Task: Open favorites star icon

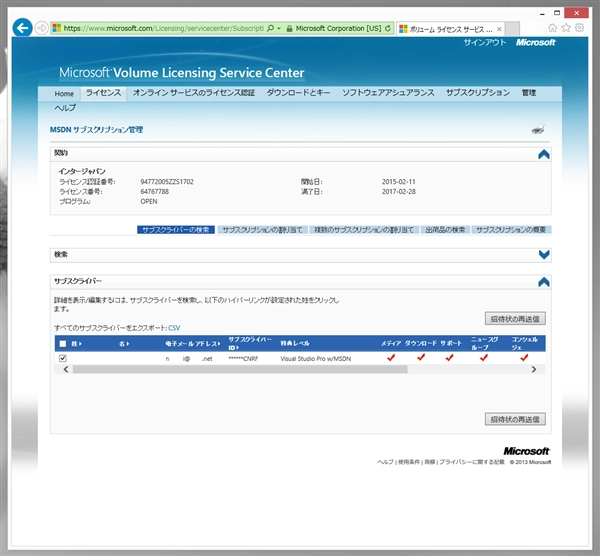Action: point(566,28)
